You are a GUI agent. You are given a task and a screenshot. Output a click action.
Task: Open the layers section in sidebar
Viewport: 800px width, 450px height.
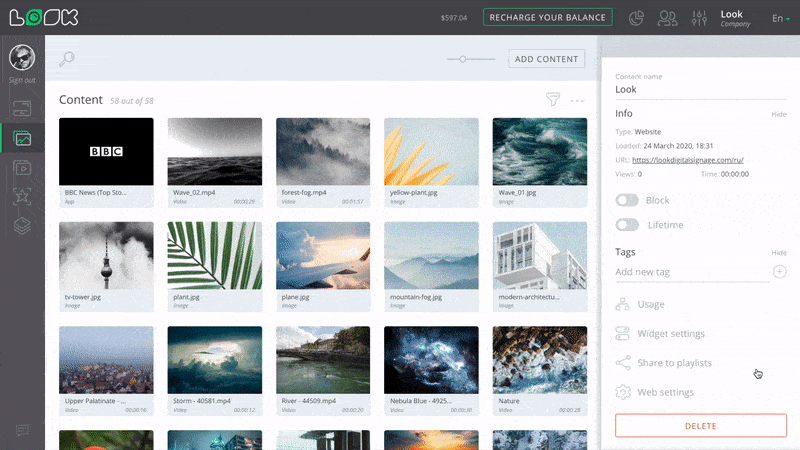pos(22,226)
